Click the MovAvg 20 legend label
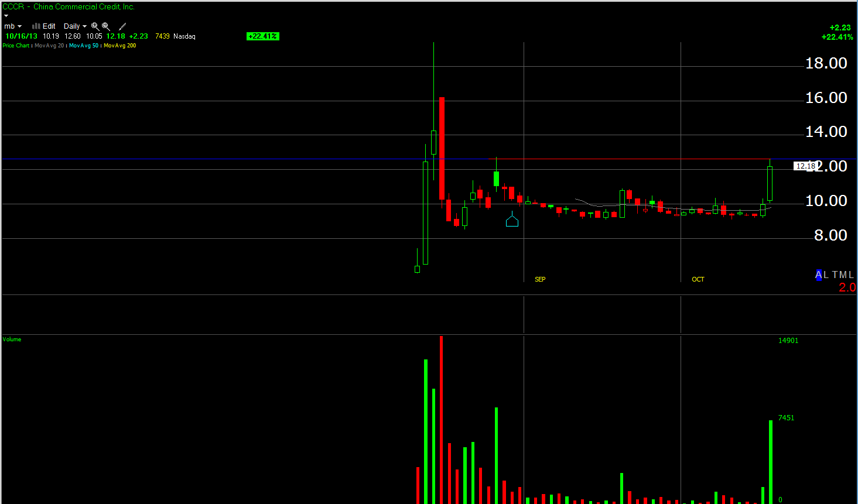This screenshot has width=858, height=504. point(49,46)
